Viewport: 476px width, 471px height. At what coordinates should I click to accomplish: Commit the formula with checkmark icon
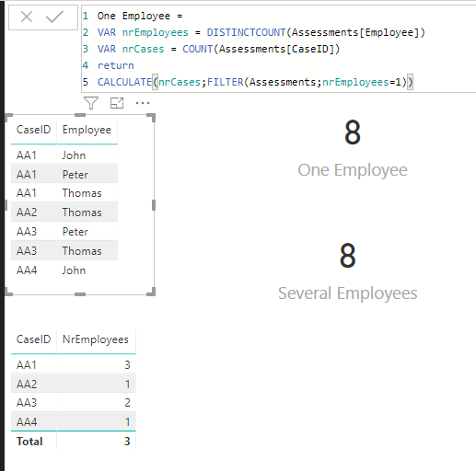[x=54, y=17]
